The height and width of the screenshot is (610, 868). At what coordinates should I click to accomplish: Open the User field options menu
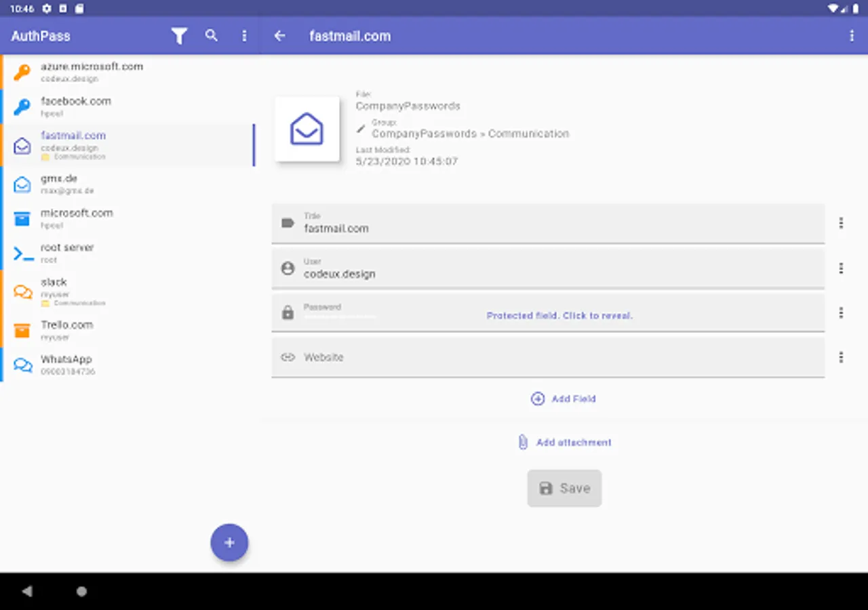pyautogui.click(x=841, y=268)
